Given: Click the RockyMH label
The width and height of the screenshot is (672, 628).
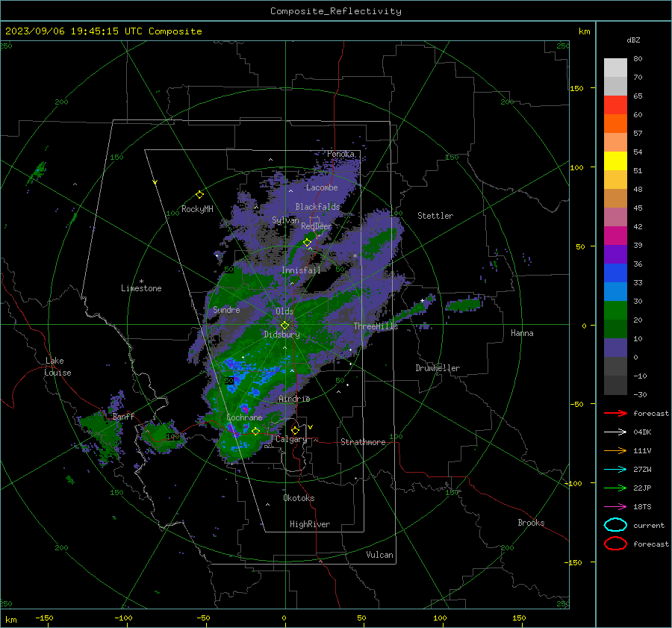Looking at the screenshot, I should [x=197, y=209].
